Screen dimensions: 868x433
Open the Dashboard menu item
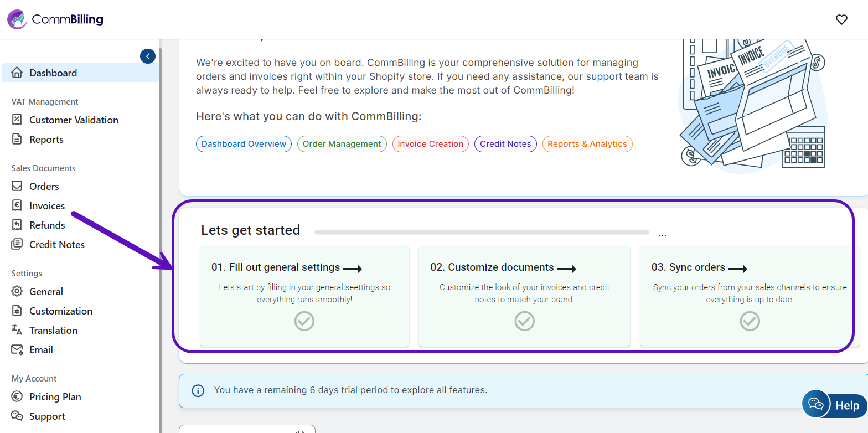click(80, 73)
